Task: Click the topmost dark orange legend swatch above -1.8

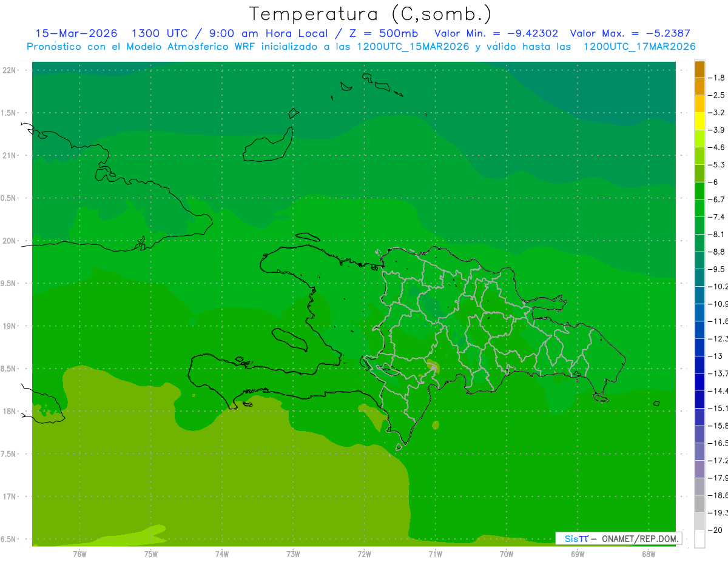Action: [x=699, y=69]
